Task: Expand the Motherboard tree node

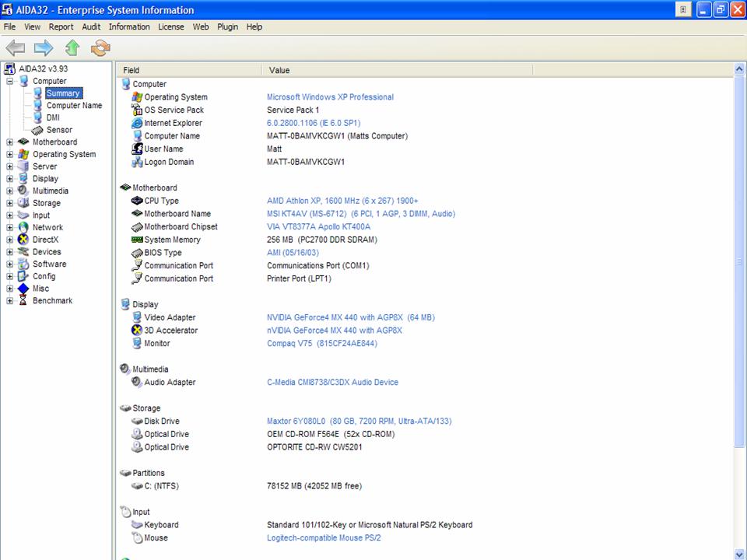Action: 9,142
